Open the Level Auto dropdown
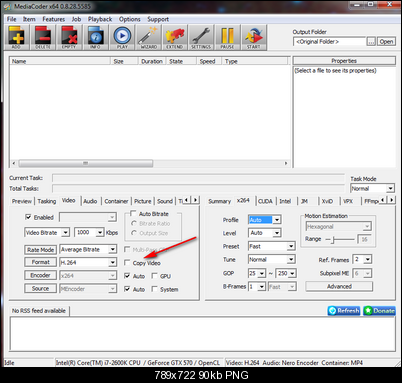Image resolution: width=402 pixels, height=383 pixels. tap(277, 233)
